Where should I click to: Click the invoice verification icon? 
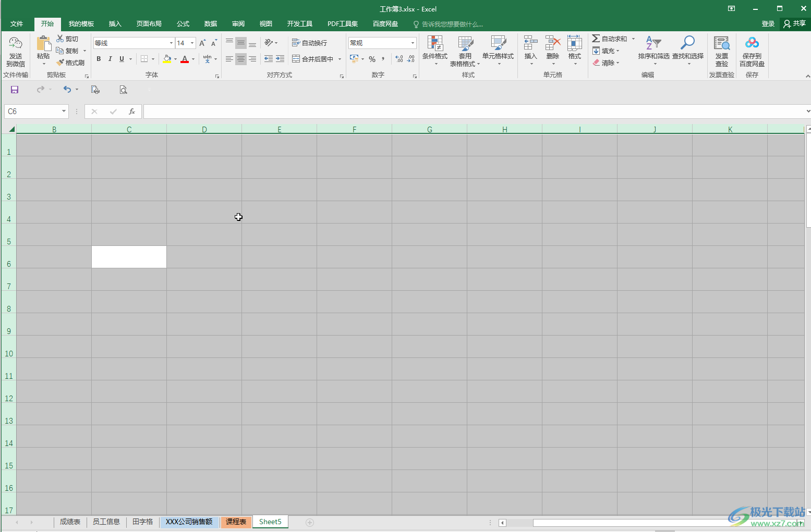722,43
